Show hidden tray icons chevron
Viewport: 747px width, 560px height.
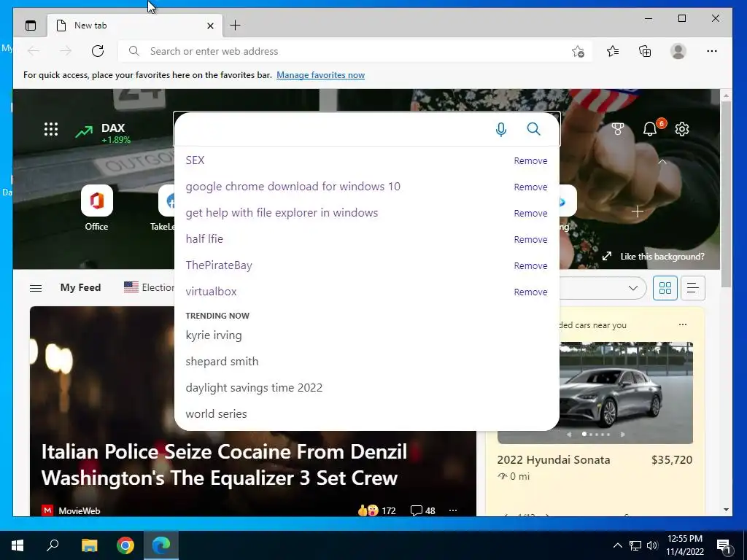[617, 545]
